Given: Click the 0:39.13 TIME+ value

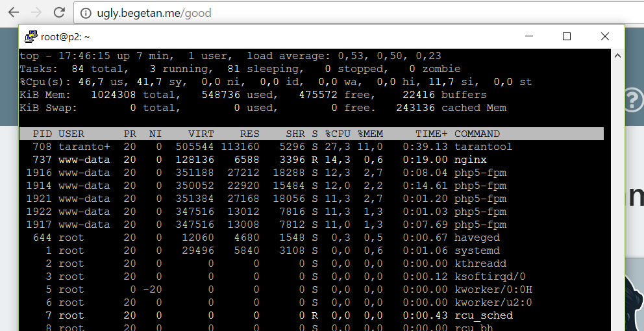Looking at the screenshot, I should click(x=425, y=147).
